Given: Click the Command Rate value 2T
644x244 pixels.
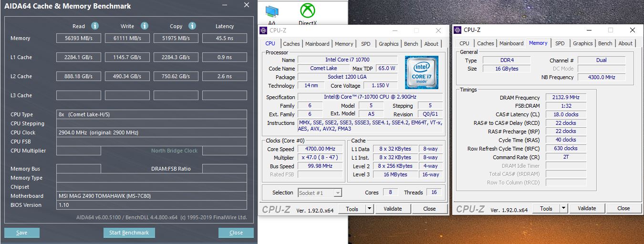Looking at the screenshot, I should pos(566,157).
